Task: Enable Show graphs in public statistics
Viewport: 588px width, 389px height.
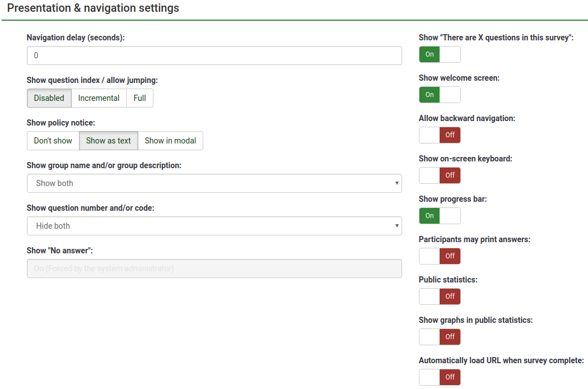Action: (x=440, y=337)
